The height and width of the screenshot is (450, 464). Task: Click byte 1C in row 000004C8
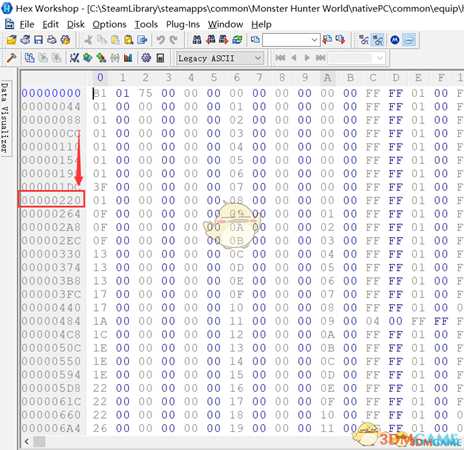(100, 334)
